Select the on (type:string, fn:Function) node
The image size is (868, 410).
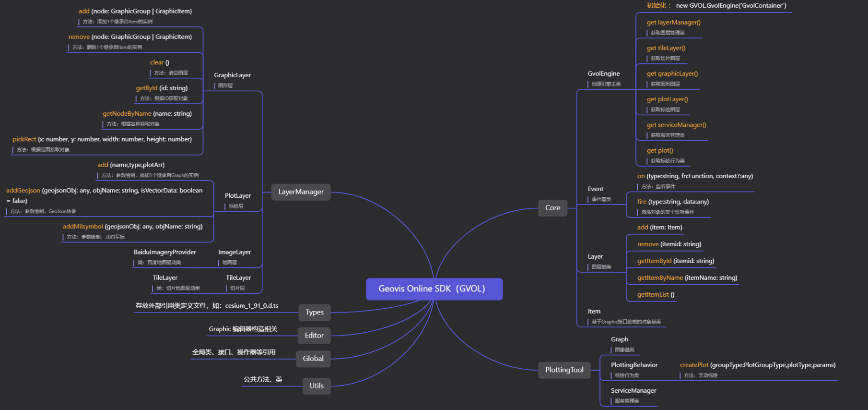[695, 181]
